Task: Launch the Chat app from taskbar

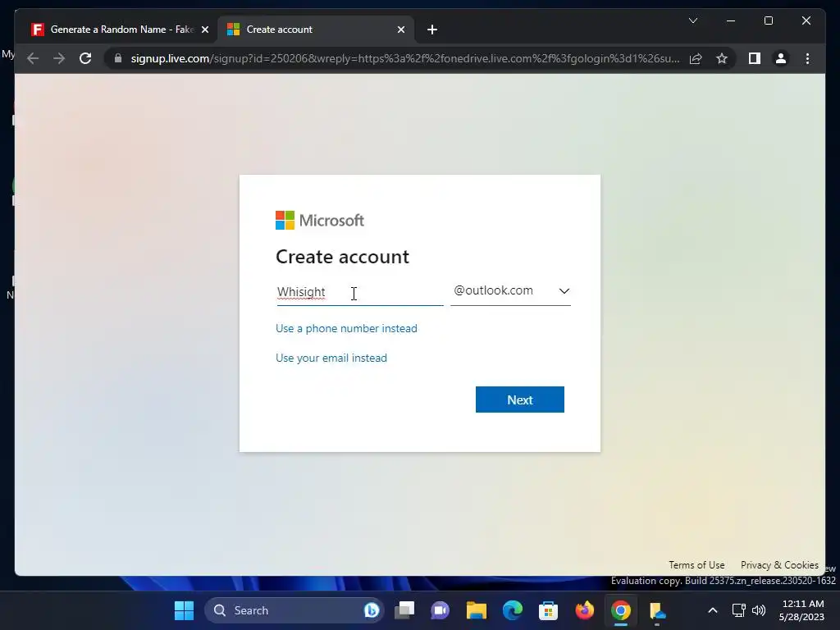Action: 441,610
